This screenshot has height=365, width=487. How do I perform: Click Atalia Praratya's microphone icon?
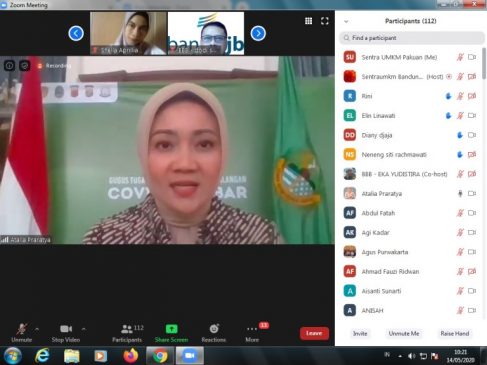(x=460, y=193)
